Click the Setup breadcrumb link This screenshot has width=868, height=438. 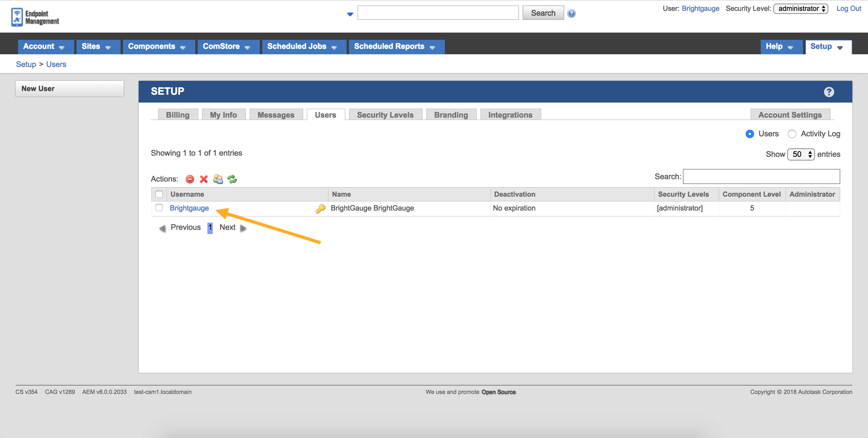[x=26, y=64]
